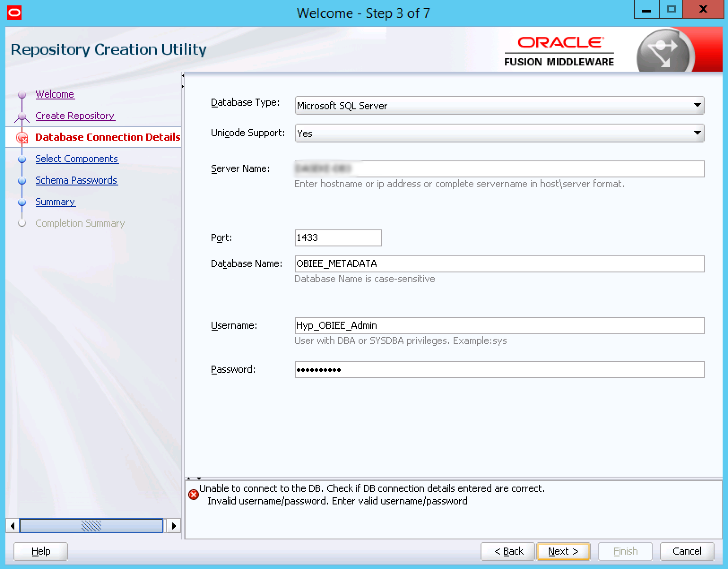Proceed with the Next button
728x569 pixels.
(x=563, y=552)
